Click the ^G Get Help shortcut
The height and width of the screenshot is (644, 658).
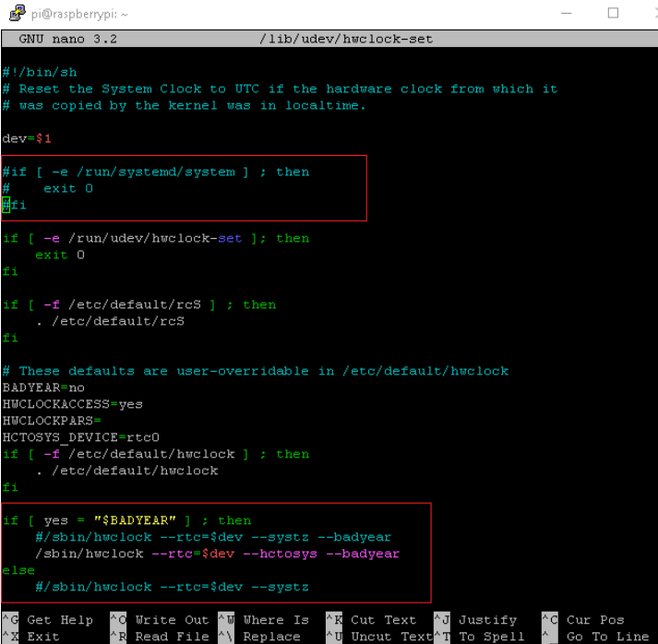pos(48,620)
